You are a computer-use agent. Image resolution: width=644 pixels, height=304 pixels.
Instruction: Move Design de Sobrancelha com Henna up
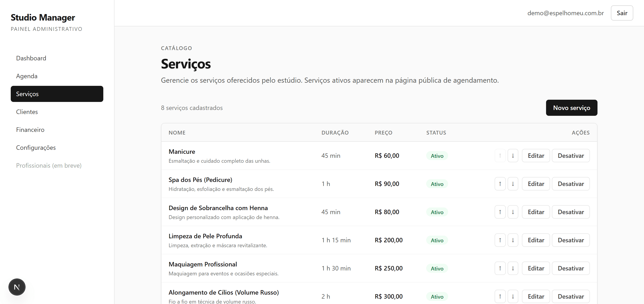click(500, 212)
